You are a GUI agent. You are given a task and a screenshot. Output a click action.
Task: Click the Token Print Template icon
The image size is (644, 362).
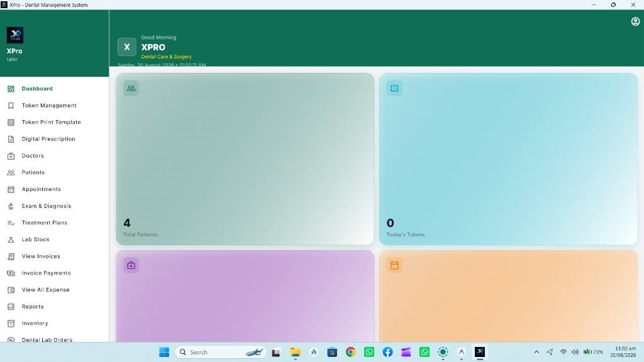click(11, 123)
